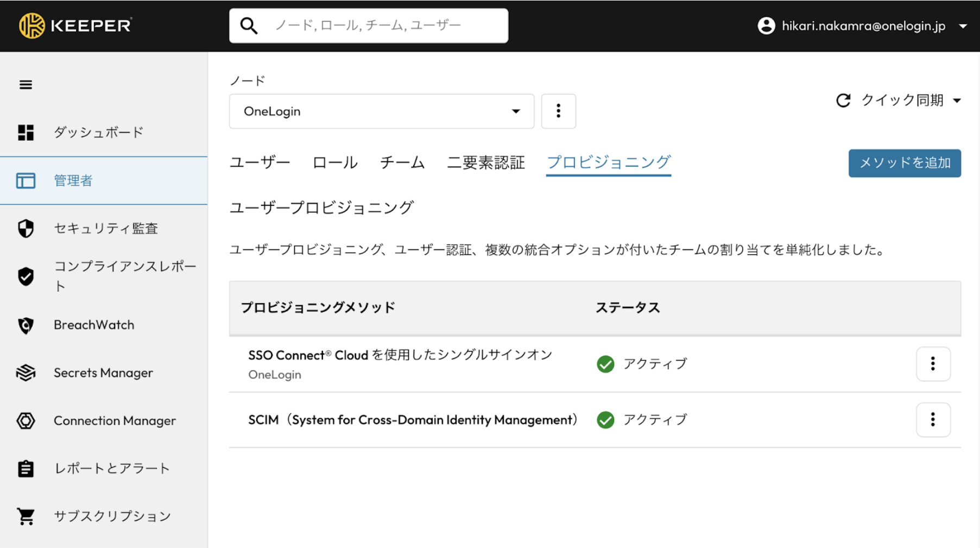Click the サブスクリプション shopping cart icon

[x=26, y=516]
